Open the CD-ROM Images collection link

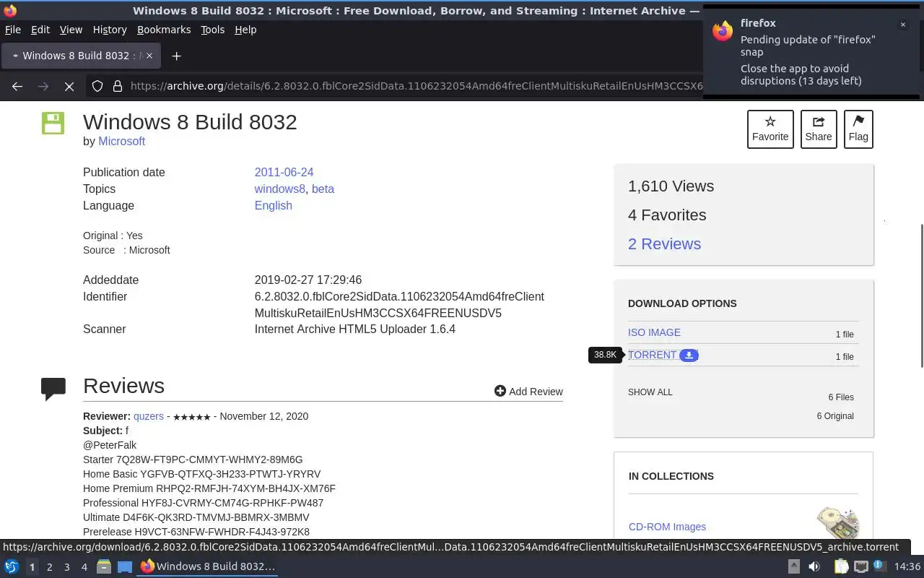pos(667,527)
